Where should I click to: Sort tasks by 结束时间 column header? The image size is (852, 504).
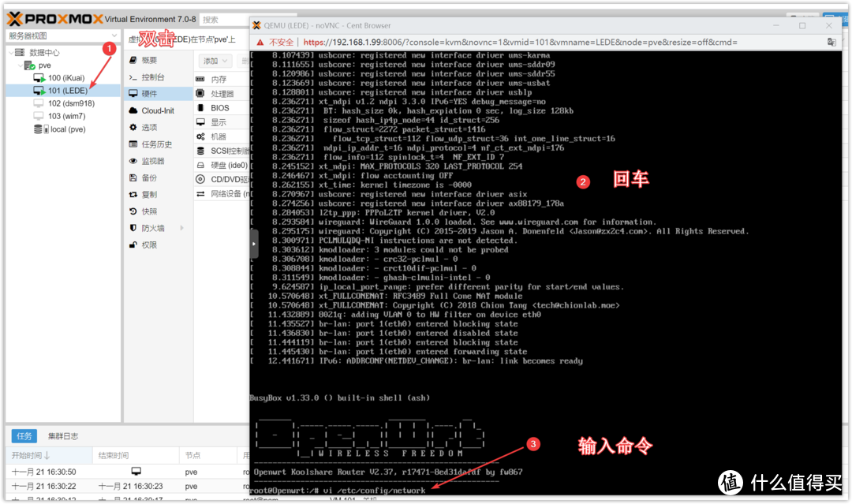[x=136, y=455]
